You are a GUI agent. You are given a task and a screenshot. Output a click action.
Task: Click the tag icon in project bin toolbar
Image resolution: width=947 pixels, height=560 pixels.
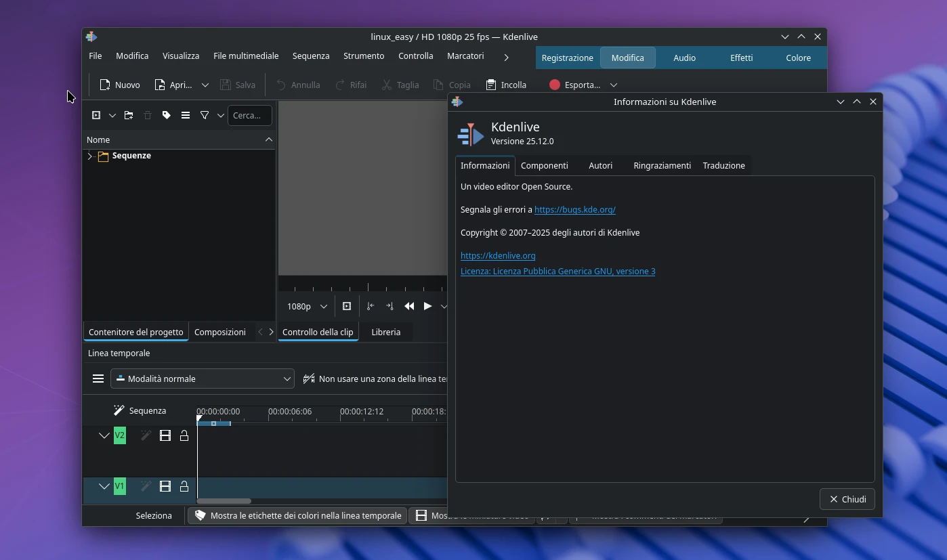(x=167, y=116)
